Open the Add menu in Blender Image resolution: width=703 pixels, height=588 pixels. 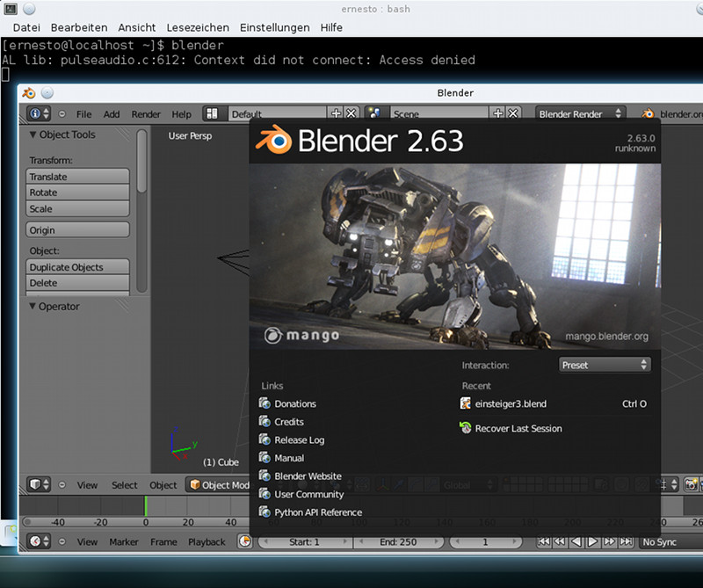tap(112, 114)
